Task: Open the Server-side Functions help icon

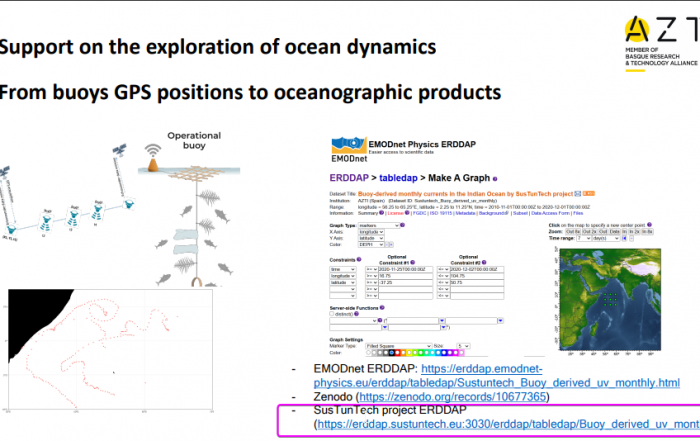Action: click(x=382, y=308)
